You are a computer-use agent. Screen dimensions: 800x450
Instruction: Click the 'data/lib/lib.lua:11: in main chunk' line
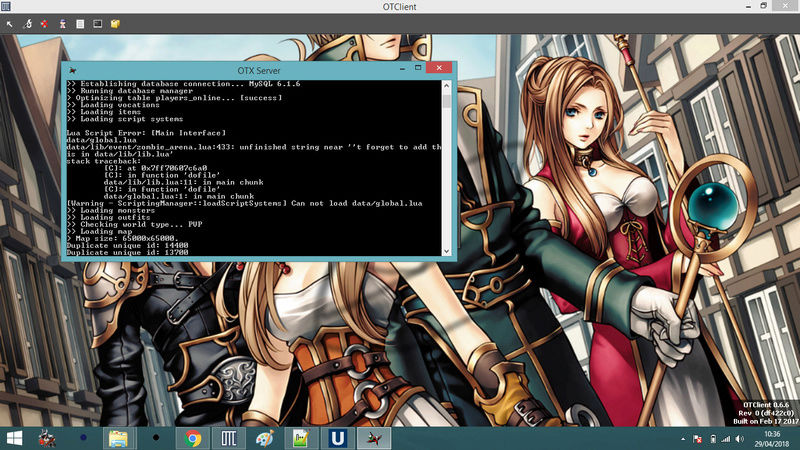point(184,182)
